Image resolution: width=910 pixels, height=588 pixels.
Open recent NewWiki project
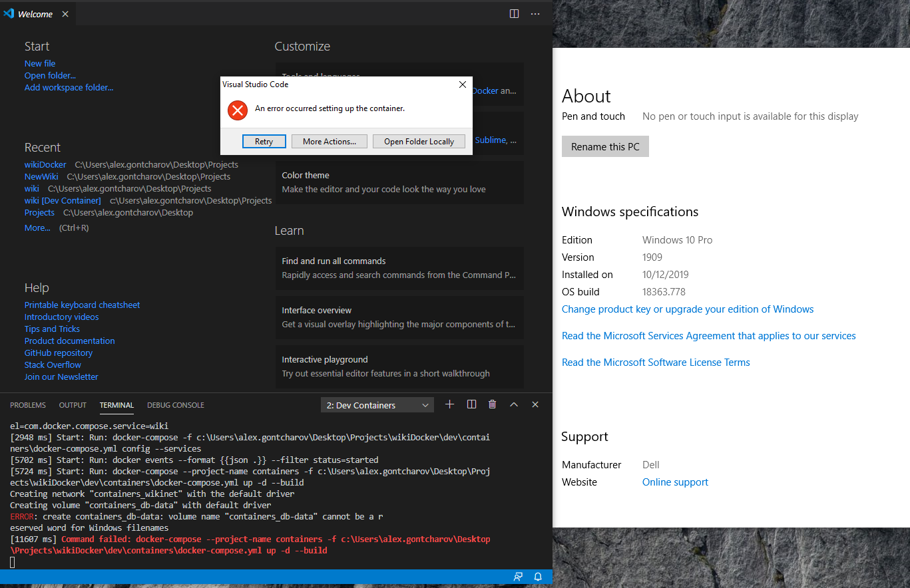(x=41, y=177)
